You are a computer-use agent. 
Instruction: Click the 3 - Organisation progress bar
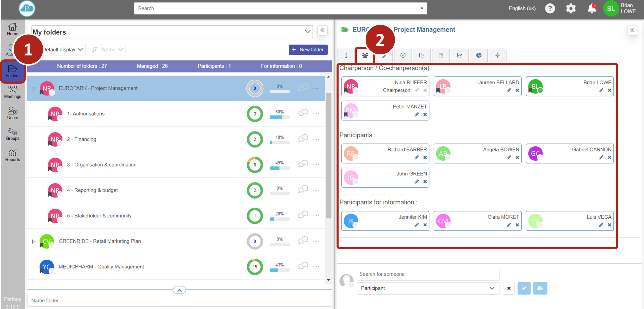click(279, 168)
